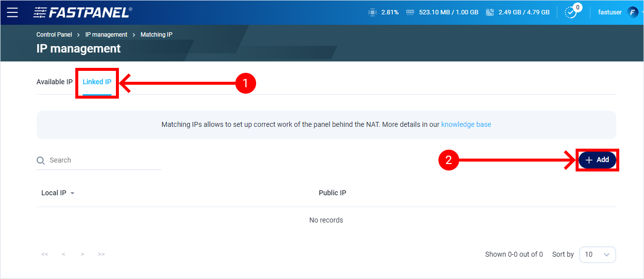Open the hamburger main menu

coord(12,12)
